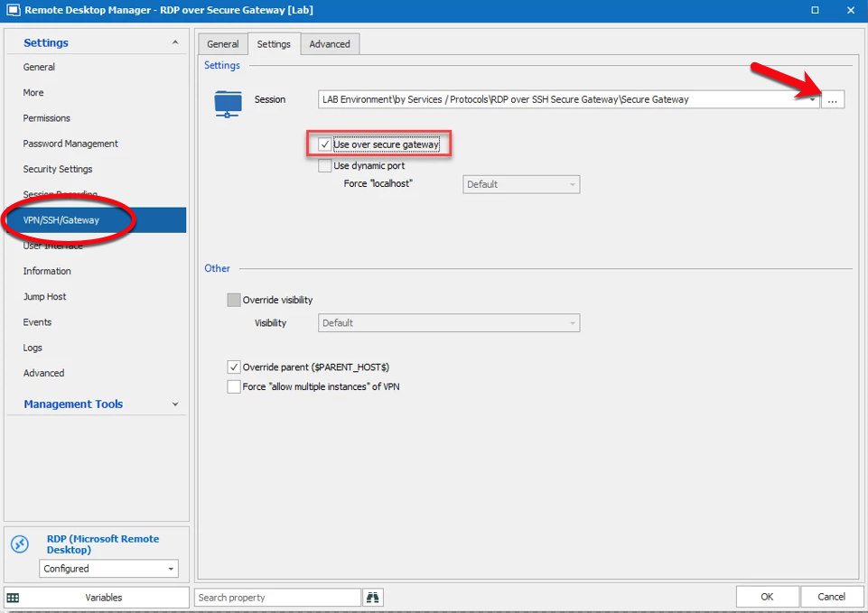Click the Variables grid icon
Viewport: 868px width, 613px height.
click(x=14, y=598)
